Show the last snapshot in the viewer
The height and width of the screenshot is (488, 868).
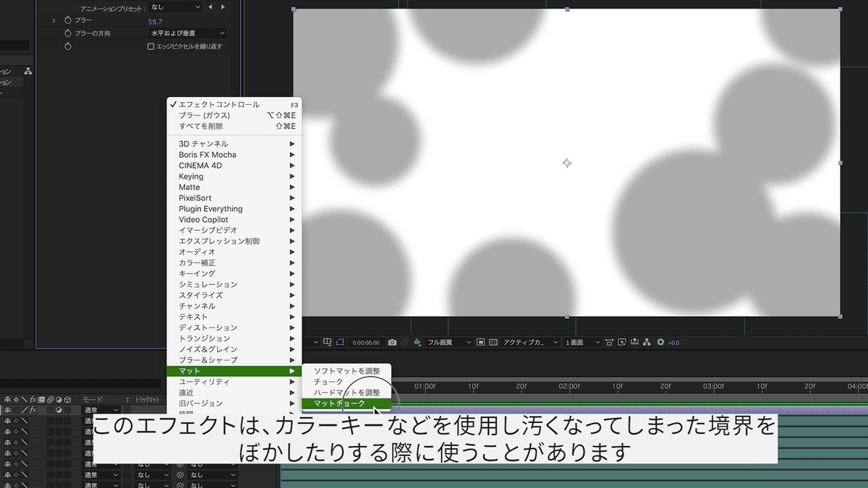(x=404, y=342)
